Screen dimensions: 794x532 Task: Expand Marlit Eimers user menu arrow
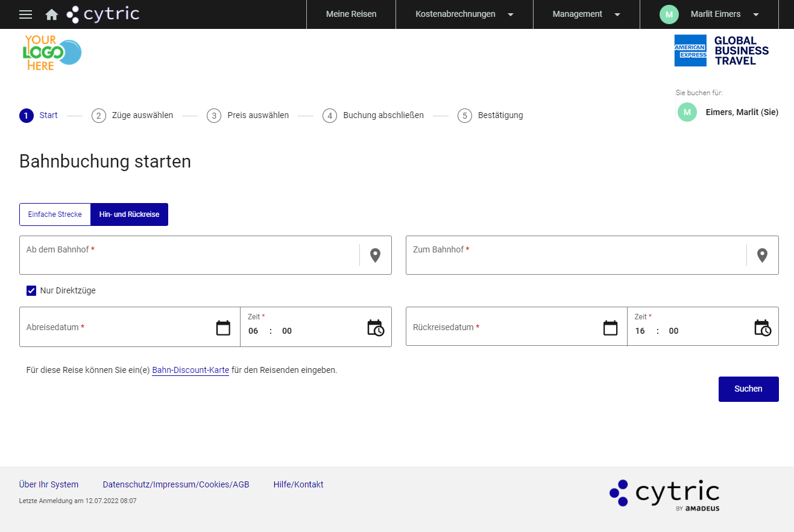click(756, 14)
